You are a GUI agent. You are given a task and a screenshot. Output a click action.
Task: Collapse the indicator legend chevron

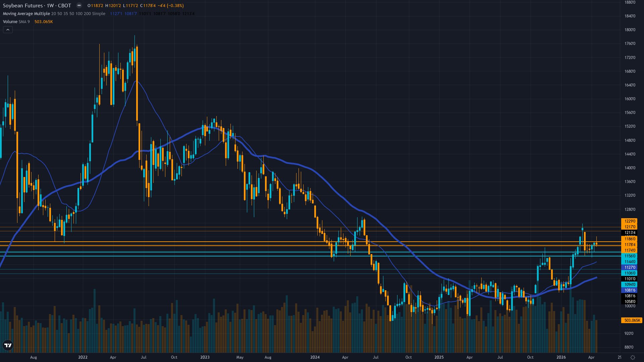coord(8,30)
